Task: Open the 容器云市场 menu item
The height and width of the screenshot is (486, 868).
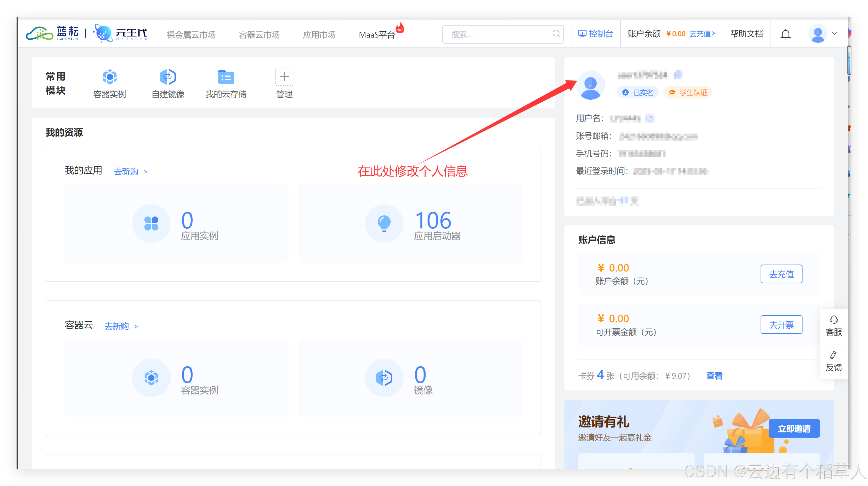Action: point(259,35)
